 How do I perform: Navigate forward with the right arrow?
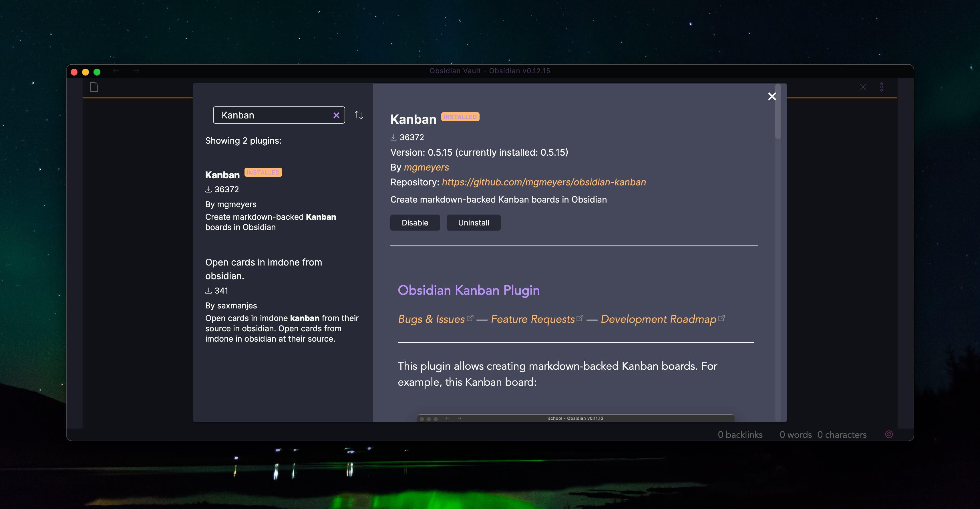coord(136,71)
